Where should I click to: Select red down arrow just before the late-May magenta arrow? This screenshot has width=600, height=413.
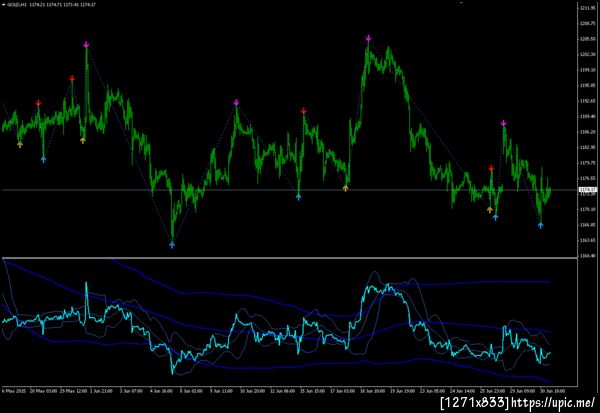point(72,78)
